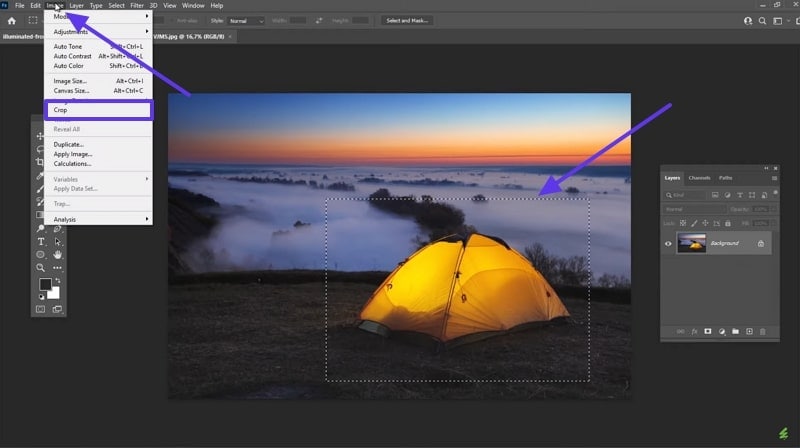The height and width of the screenshot is (448, 800).
Task: Switch to the Channels tab
Action: pos(699,178)
